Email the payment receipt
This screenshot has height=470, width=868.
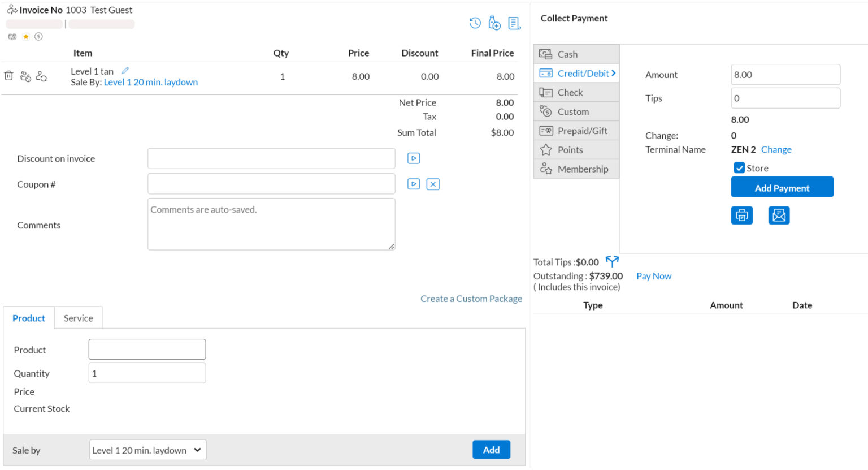pyautogui.click(x=779, y=215)
